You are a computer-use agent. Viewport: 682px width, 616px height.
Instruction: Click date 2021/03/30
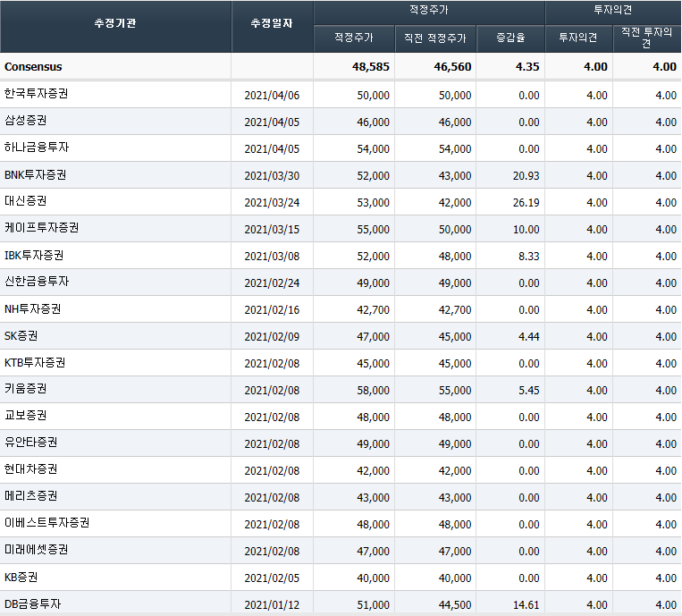click(272, 176)
